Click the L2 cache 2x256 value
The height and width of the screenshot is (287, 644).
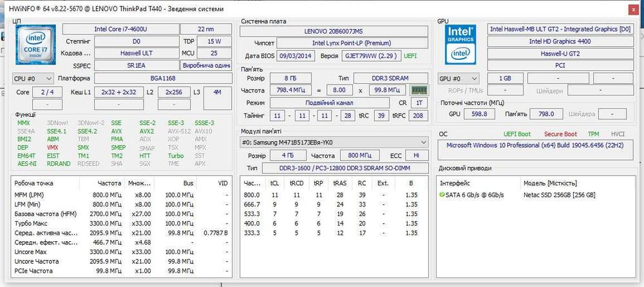(x=174, y=92)
